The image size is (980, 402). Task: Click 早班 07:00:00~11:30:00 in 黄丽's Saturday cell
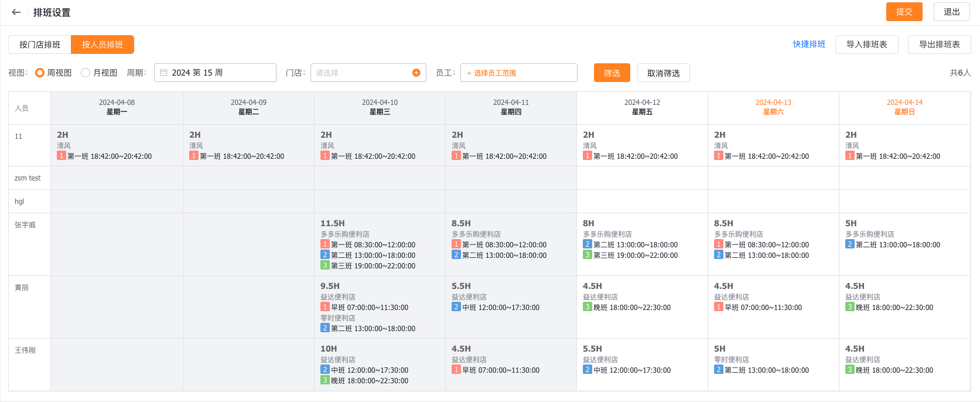763,308
